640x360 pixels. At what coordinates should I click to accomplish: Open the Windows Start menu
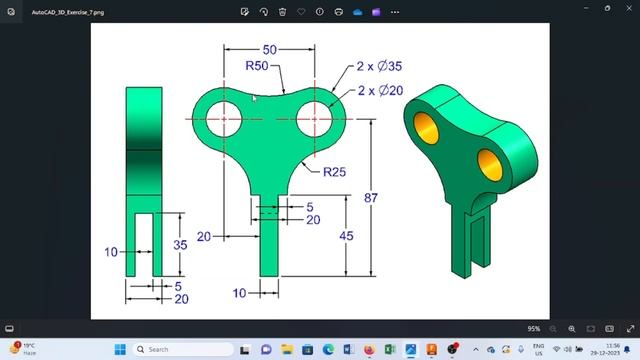120,349
